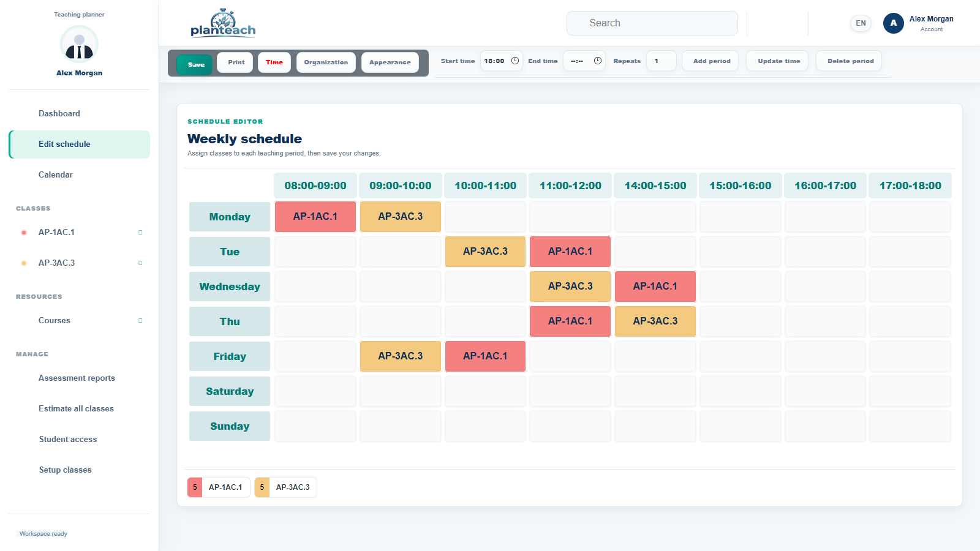Open the planteach logo home link

[223, 23]
